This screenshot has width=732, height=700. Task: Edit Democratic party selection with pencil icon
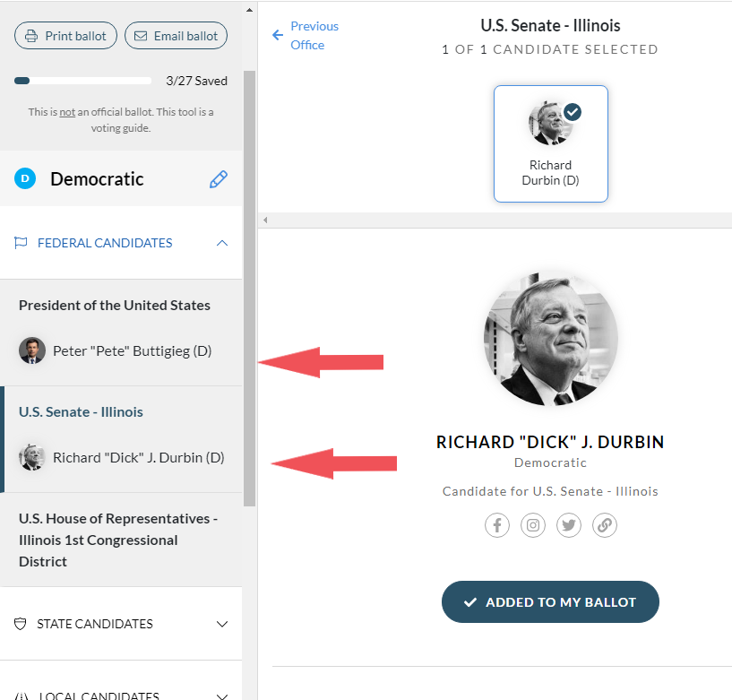(219, 179)
